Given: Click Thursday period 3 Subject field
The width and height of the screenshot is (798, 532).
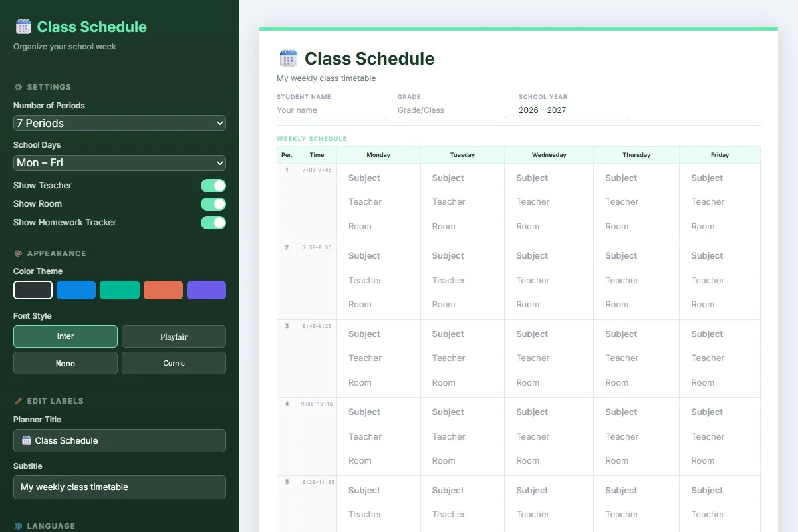Looking at the screenshot, I should pos(636,334).
